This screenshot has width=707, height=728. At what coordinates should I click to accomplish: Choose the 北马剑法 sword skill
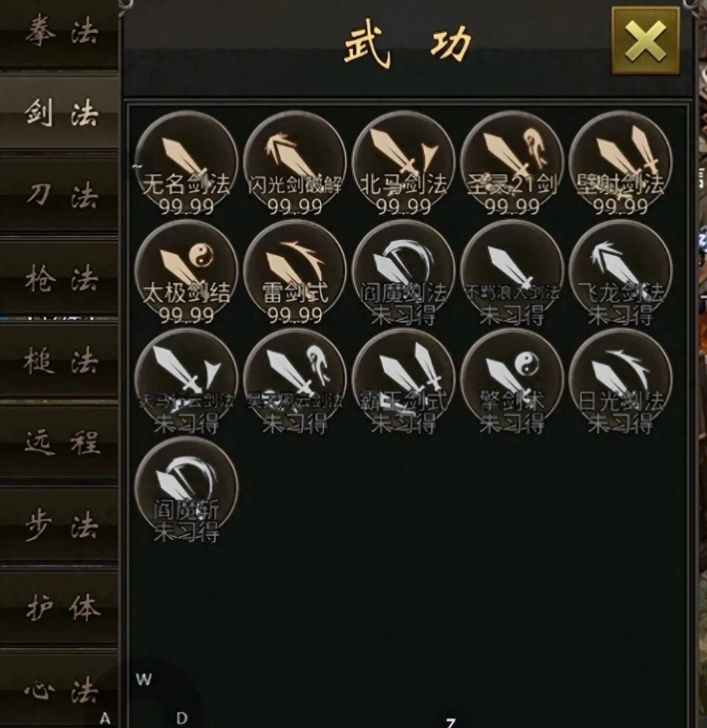click(403, 163)
